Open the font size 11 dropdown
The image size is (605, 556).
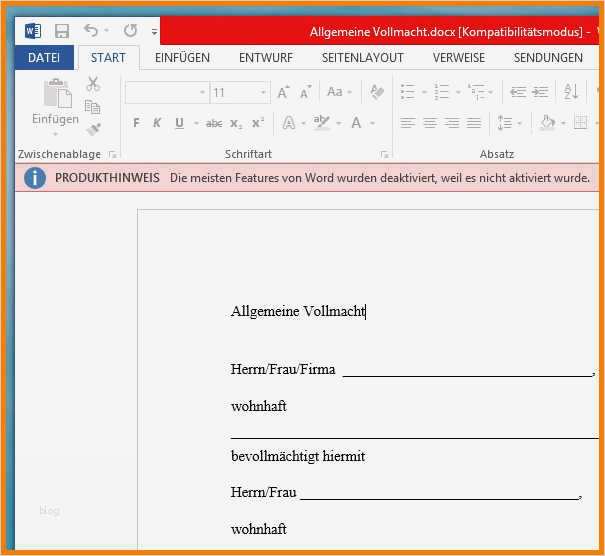(x=263, y=92)
